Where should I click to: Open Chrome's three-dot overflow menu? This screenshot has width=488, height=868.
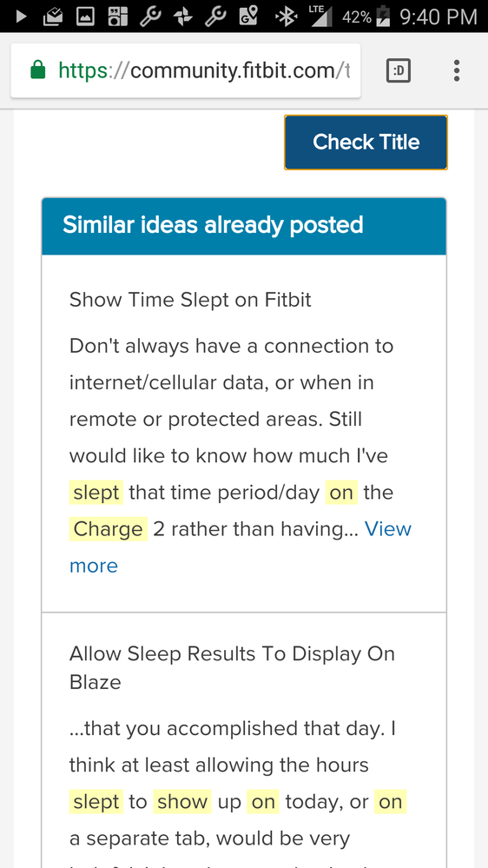coord(457,71)
